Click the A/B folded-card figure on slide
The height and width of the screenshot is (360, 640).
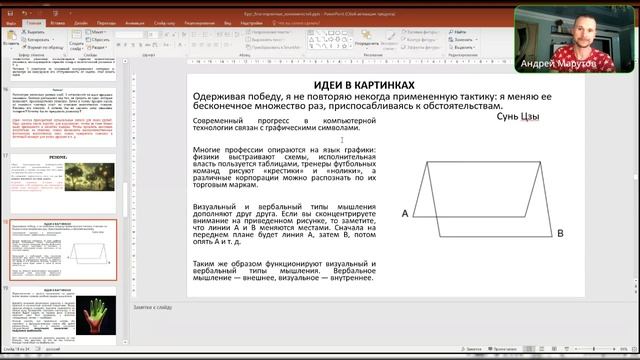click(x=482, y=199)
